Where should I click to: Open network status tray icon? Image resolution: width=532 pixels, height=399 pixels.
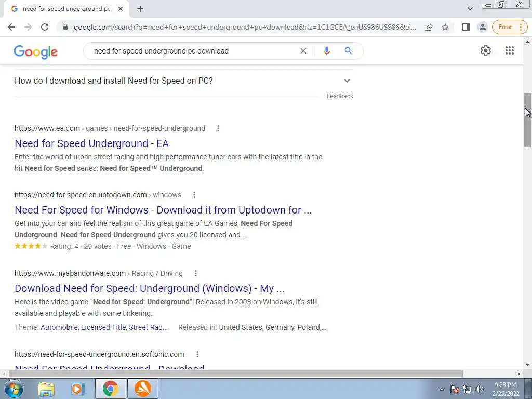(467, 389)
